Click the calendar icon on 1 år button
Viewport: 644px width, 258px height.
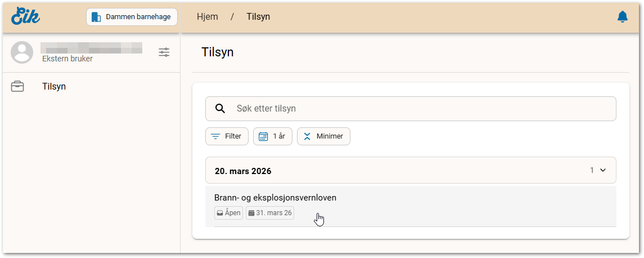pos(263,136)
